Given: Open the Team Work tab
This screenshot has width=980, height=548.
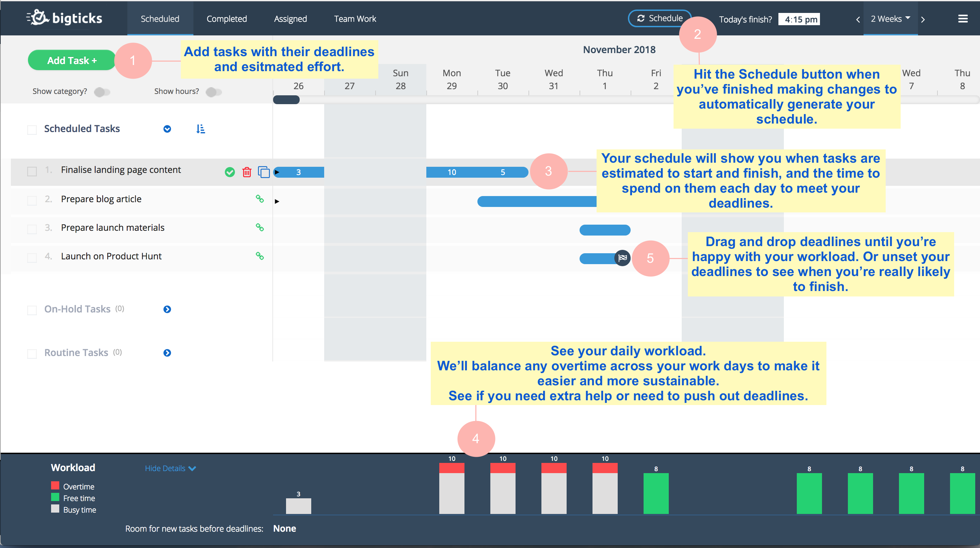Looking at the screenshot, I should click(355, 19).
